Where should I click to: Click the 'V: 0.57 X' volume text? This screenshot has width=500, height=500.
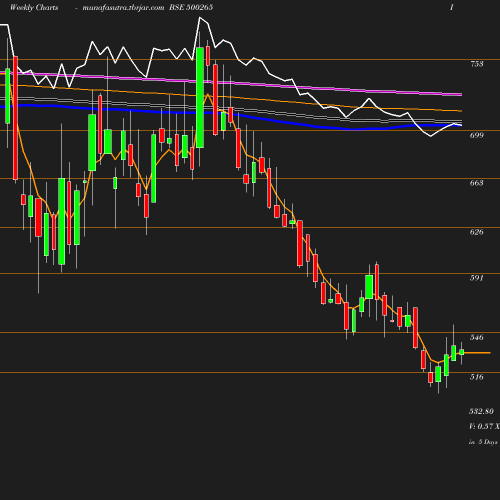coord(484,426)
